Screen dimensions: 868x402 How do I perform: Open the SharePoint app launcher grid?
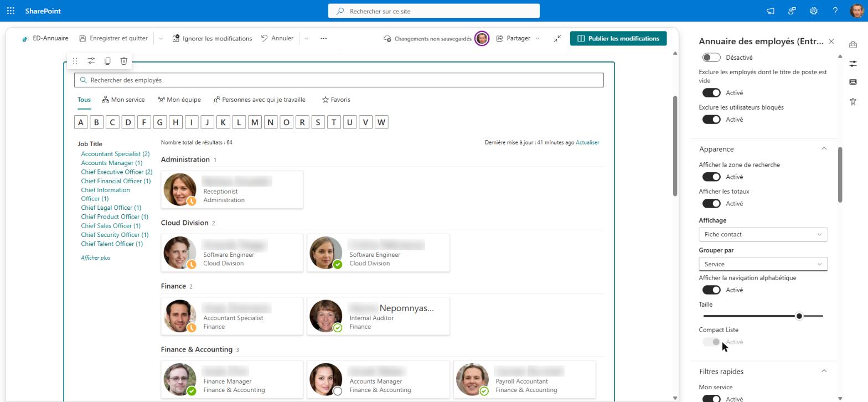click(11, 11)
